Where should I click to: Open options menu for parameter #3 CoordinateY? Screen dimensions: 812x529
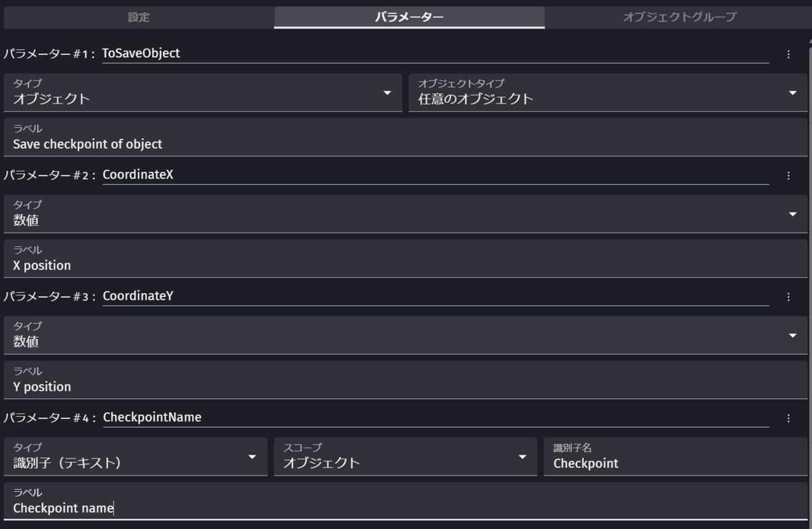[x=788, y=297]
